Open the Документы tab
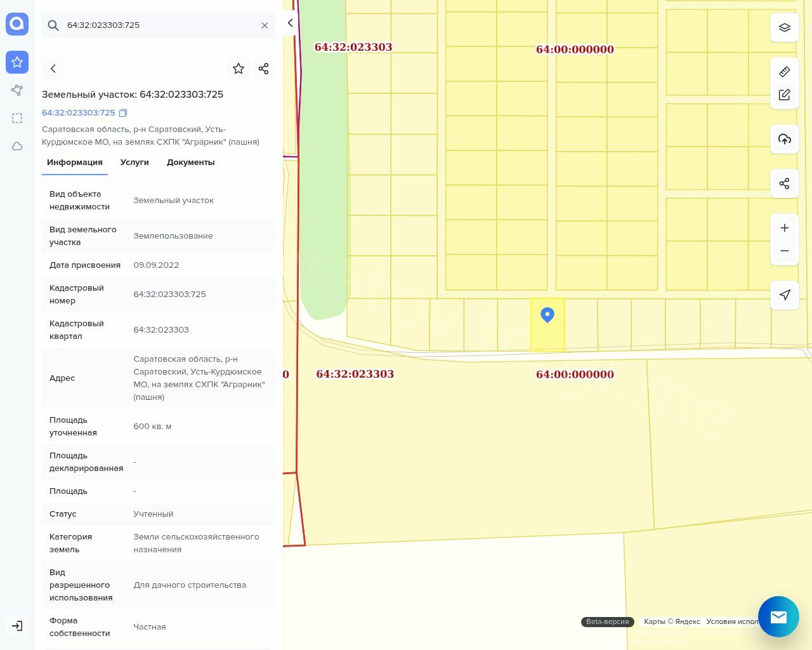The image size is (812, 650). pyautogui.click(x=190, y=162)
